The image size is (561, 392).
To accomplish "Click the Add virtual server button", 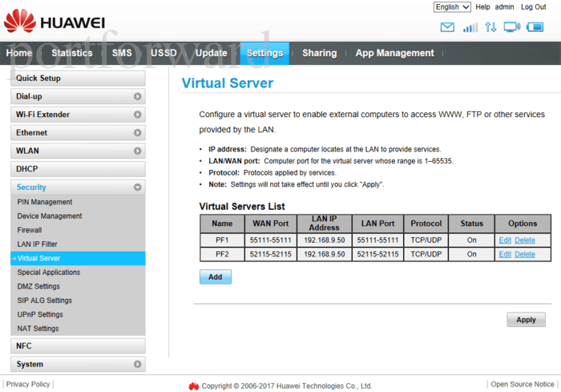I will coord(216,277).
